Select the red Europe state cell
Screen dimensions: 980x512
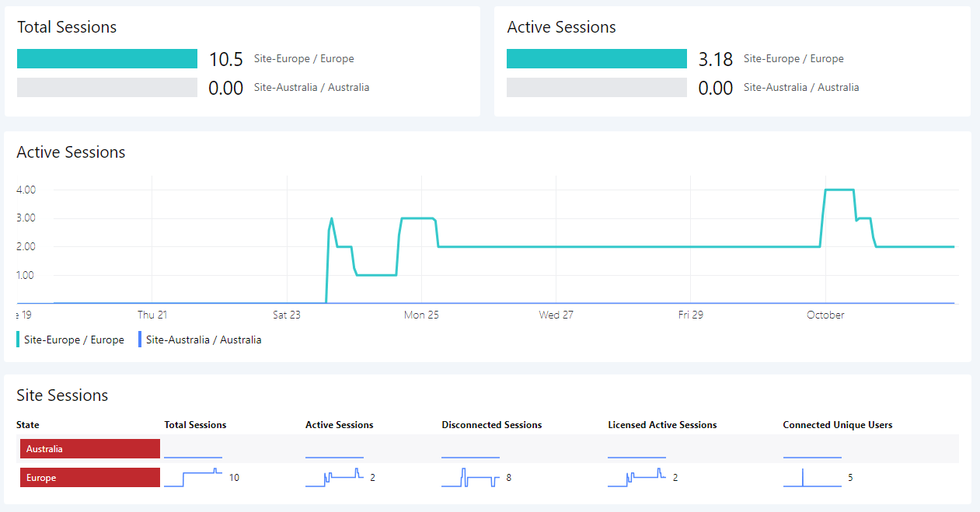90,478
